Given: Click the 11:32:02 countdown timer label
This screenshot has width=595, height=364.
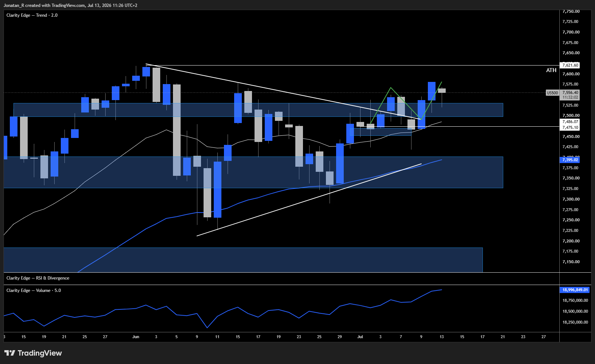Looking at the screenshot, I should (x=570, y=97).
